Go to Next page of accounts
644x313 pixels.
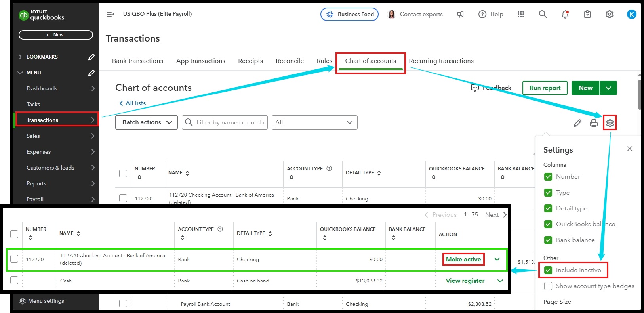coord(496,215)
